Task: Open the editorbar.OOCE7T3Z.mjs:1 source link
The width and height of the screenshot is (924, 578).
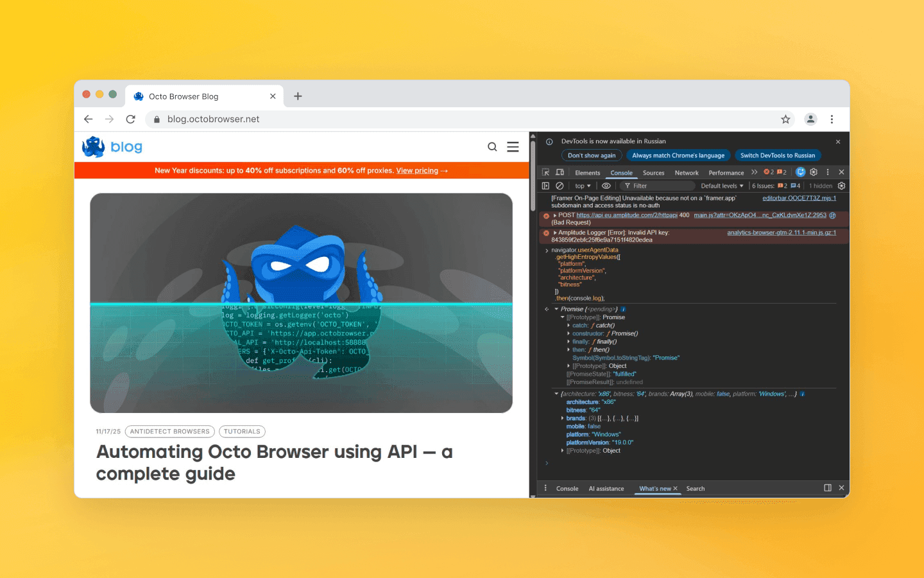Action: coord(799,198)
